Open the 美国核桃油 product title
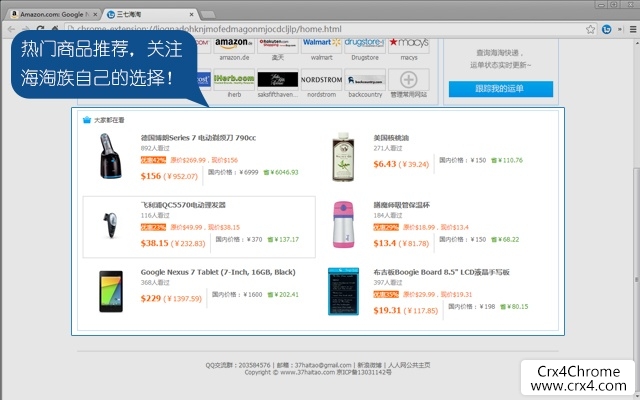Screen dimensions: 640x400 tap(391, 138)
